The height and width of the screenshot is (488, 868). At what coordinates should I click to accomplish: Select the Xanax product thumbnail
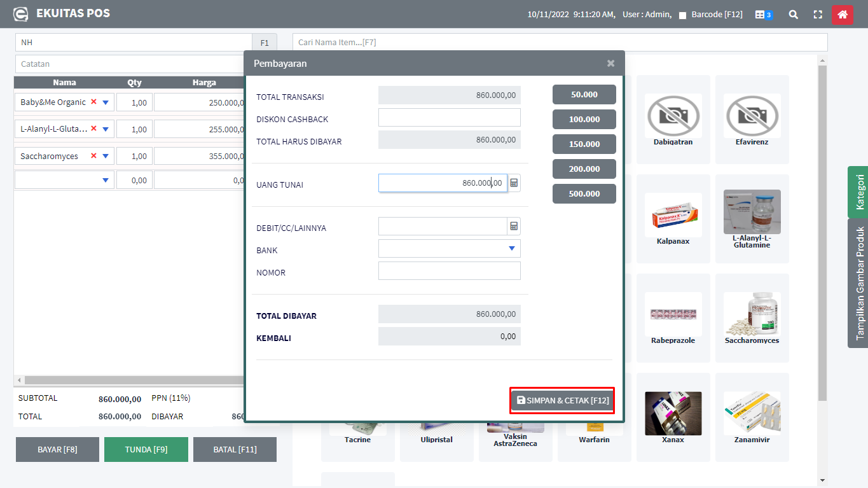673,413
